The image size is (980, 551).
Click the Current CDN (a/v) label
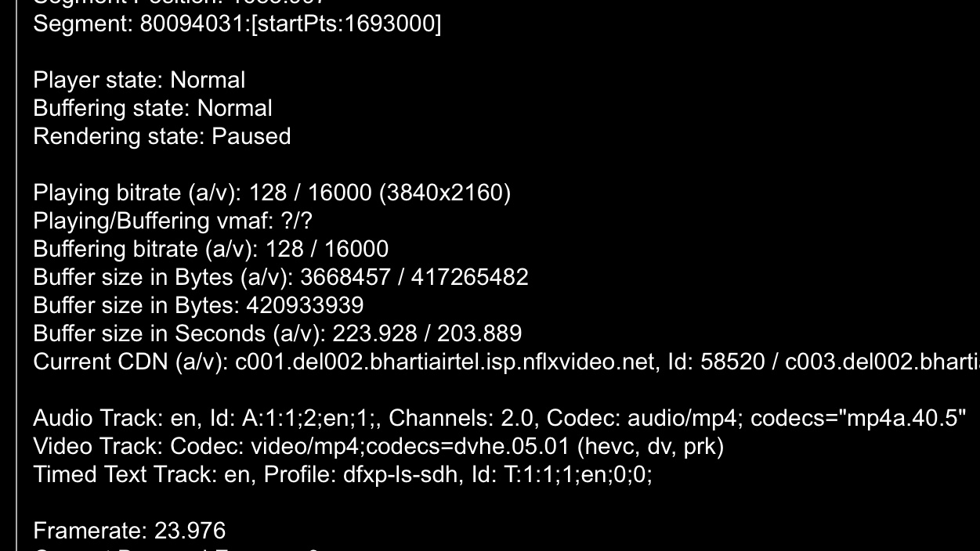(x=130, y=362)
